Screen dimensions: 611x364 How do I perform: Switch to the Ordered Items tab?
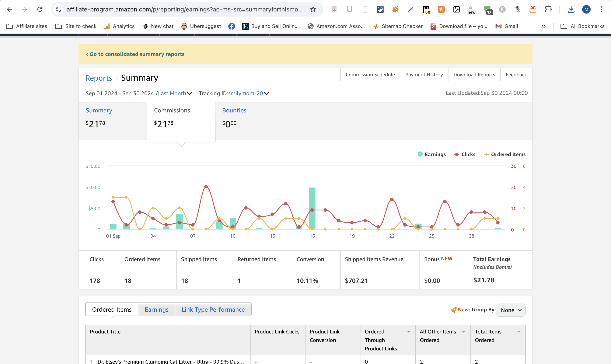point(112,309)
